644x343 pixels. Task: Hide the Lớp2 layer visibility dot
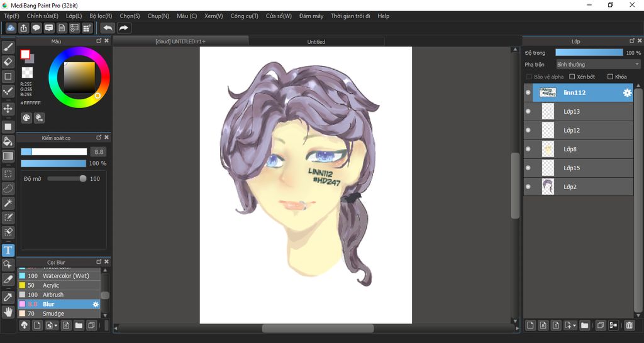pos(528,187)
